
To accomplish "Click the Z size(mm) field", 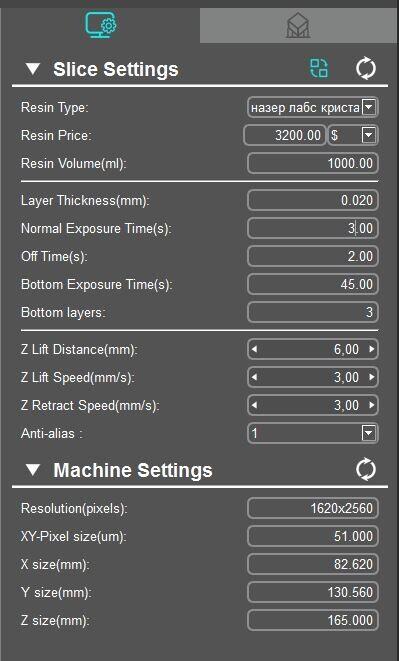I will pos(313,620).
